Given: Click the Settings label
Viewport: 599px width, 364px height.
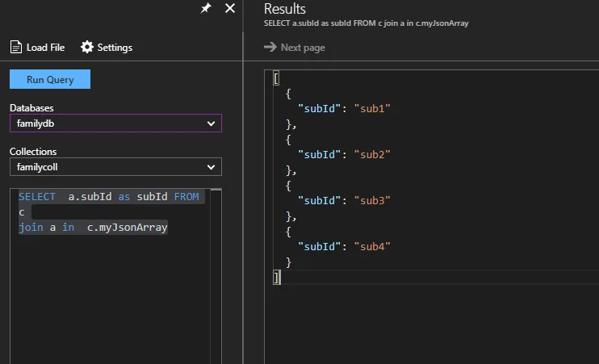Looking at the screenshot, I should [115, 48].
